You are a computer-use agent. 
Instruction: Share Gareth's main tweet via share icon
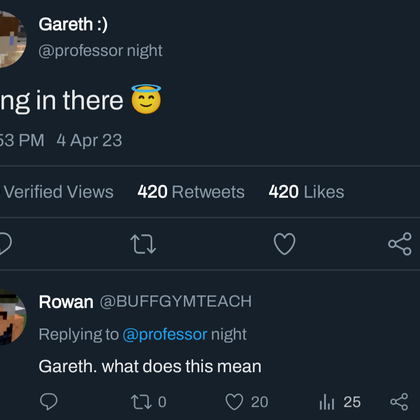[400, 244]
